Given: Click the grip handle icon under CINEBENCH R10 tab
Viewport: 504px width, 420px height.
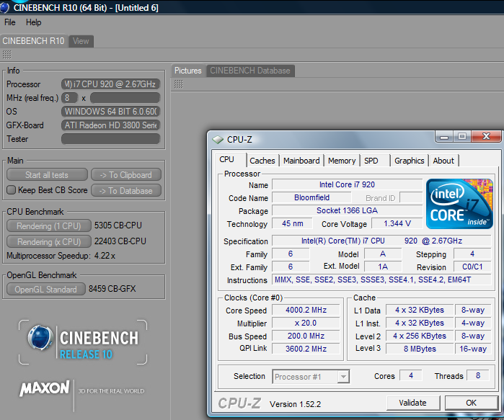Looking at the screenshot, I should (6, 55).
